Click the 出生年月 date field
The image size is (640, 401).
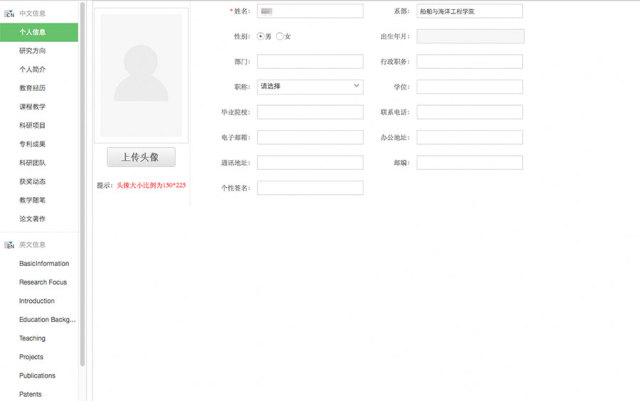pyautogui.click(x=469, y=36)
